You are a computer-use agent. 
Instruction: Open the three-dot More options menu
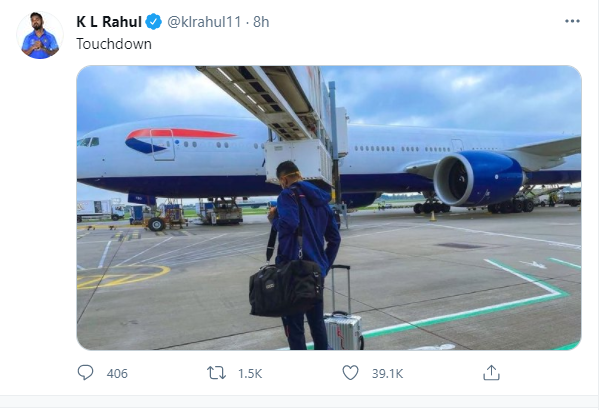pos(571,21)
